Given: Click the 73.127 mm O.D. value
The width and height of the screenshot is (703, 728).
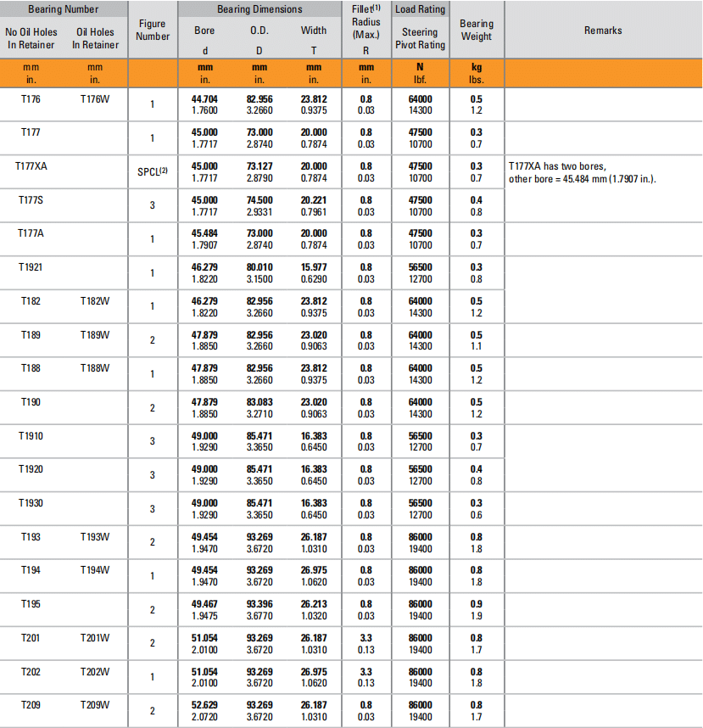Looking at the screenshot, I should point(259,166).
